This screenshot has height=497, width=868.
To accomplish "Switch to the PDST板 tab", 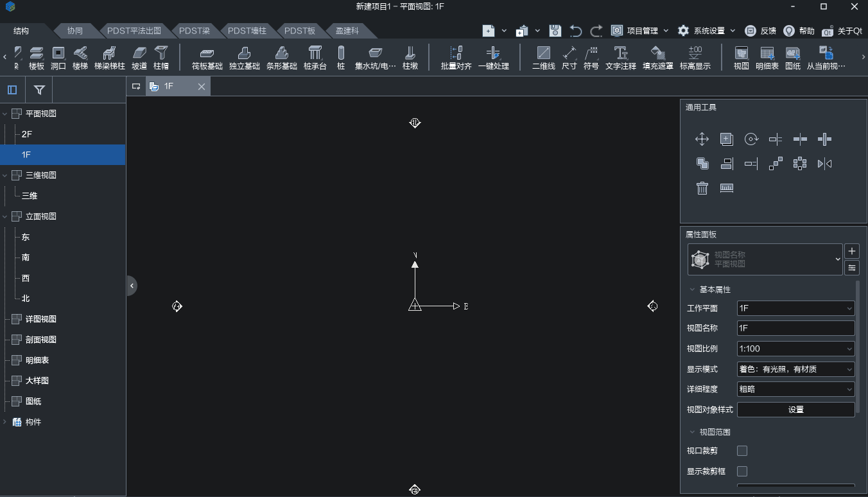I will [300, 31].
